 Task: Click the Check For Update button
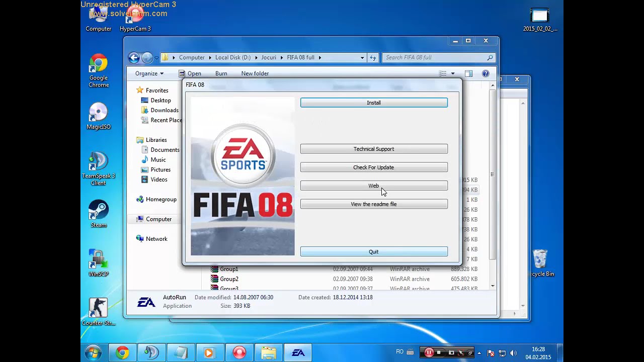(x=373, y=167)
